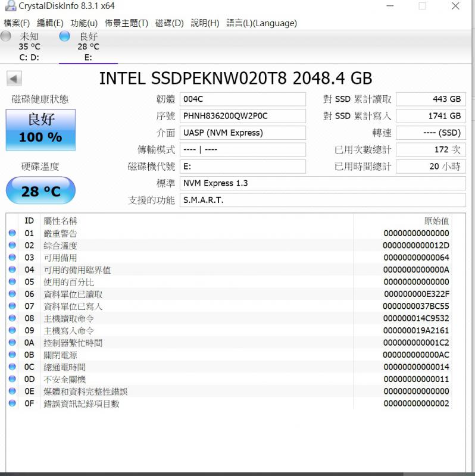
Task: Click status dot for attribute 06 資料單位已讀取
Action: 12,293
